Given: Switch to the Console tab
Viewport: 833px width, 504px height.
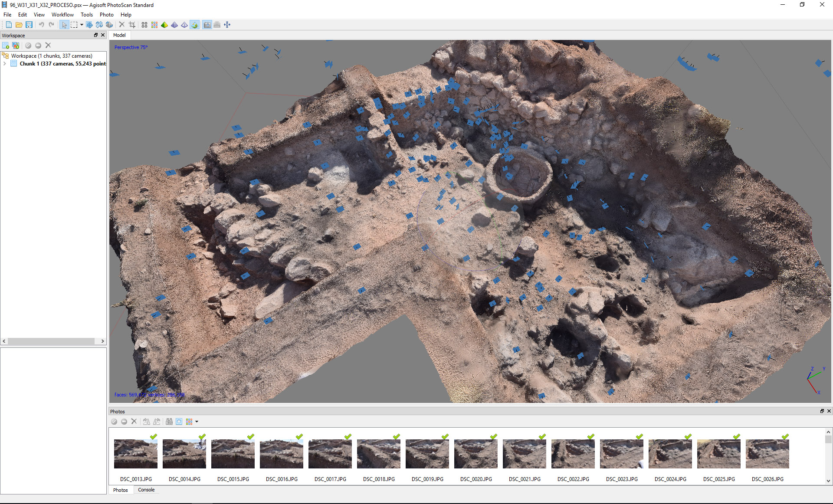Looking at the screenshot, I should [146, 490].
